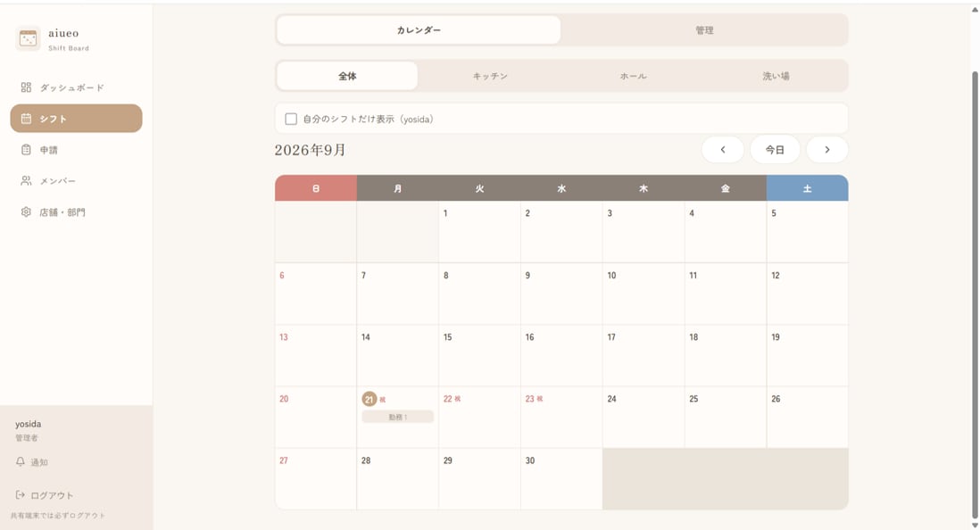This screenshot has height=530, width=980.
Task: Select September 19 in the calendar
Action: pyautogui.click(x=808, y=355)
